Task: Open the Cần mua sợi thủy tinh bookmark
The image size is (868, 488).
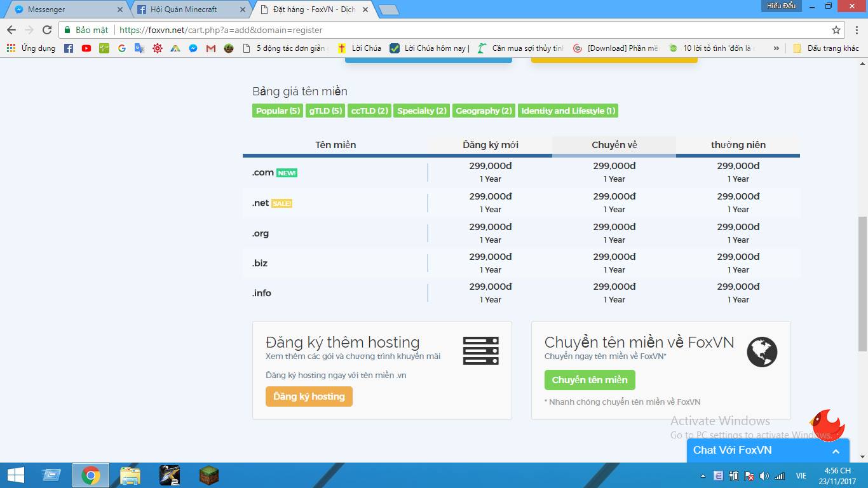Action: tap(521, 48)
